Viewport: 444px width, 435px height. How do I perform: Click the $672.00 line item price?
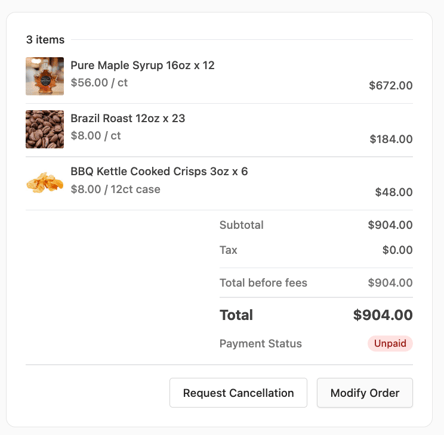(x=391, y=85)
